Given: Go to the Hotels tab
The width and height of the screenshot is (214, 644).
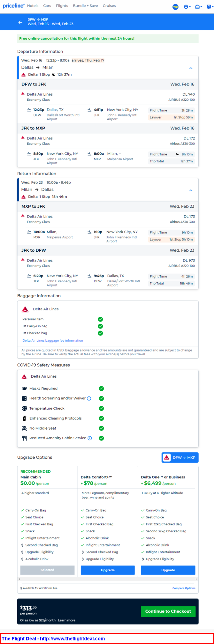Looking at the screenshot, I should 33,6.
